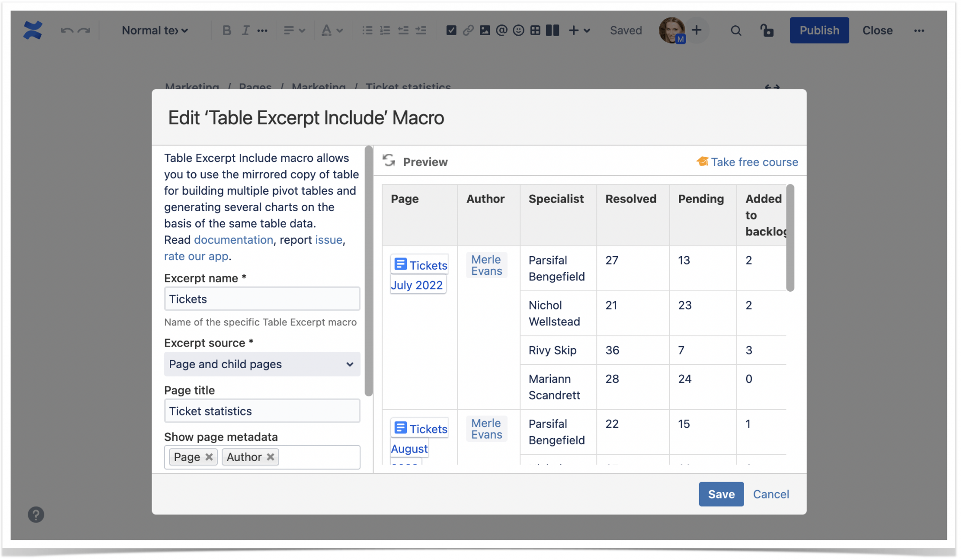Insert an image using toolbar icon
961x560 pixels.
485,30
